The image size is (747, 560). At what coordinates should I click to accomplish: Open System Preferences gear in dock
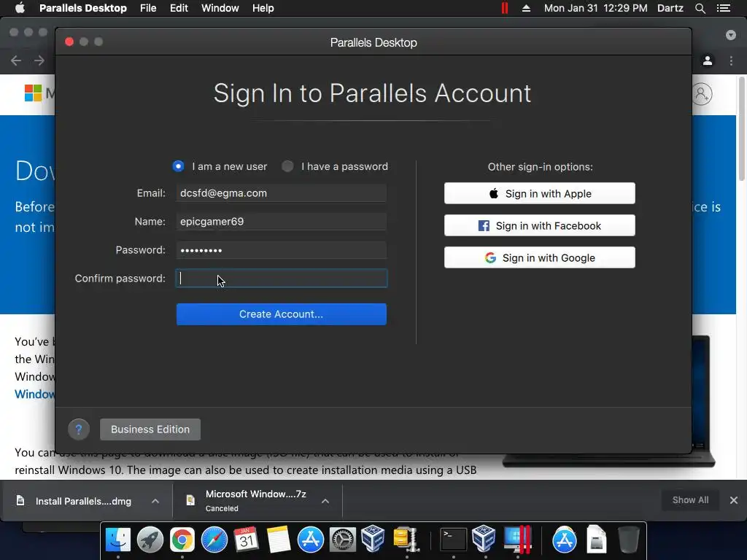click(x=343, y=540)
